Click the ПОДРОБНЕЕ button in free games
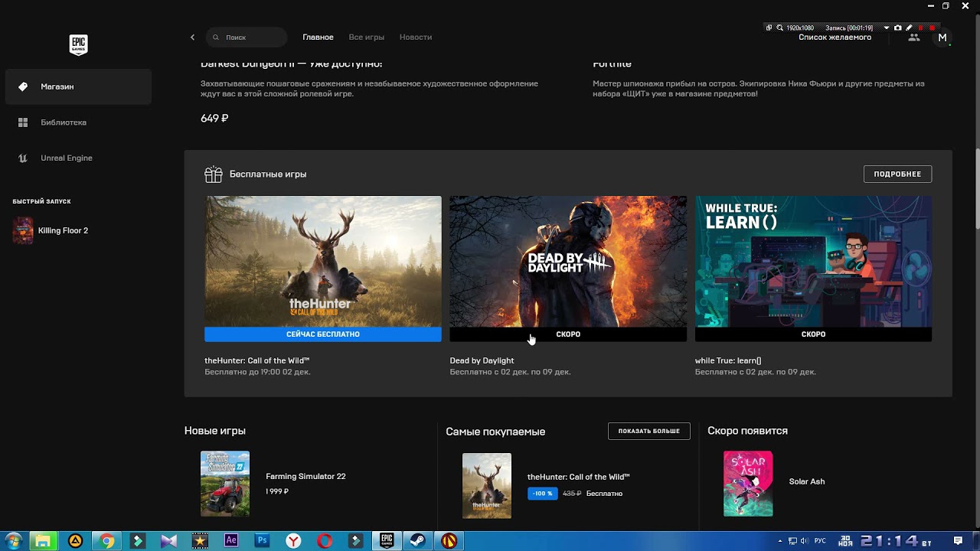 tap(897, 174)
